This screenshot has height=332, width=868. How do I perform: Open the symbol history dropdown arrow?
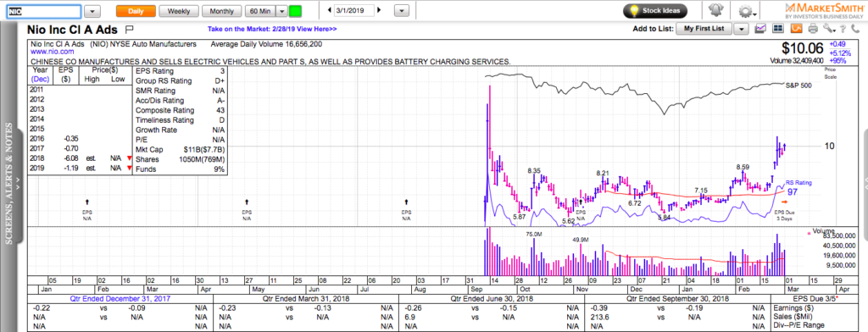pos(93,11)
